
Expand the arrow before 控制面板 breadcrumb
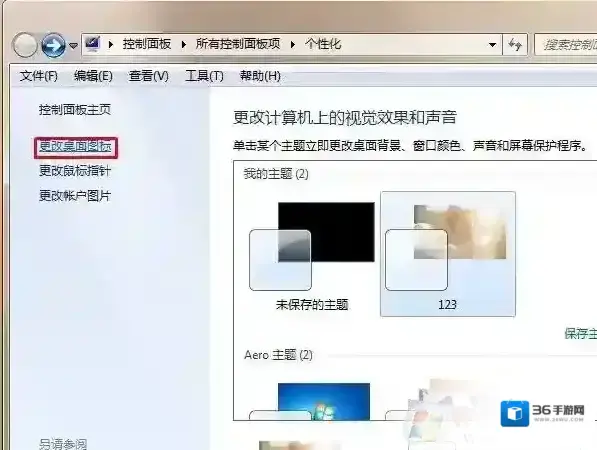[111, 45]
